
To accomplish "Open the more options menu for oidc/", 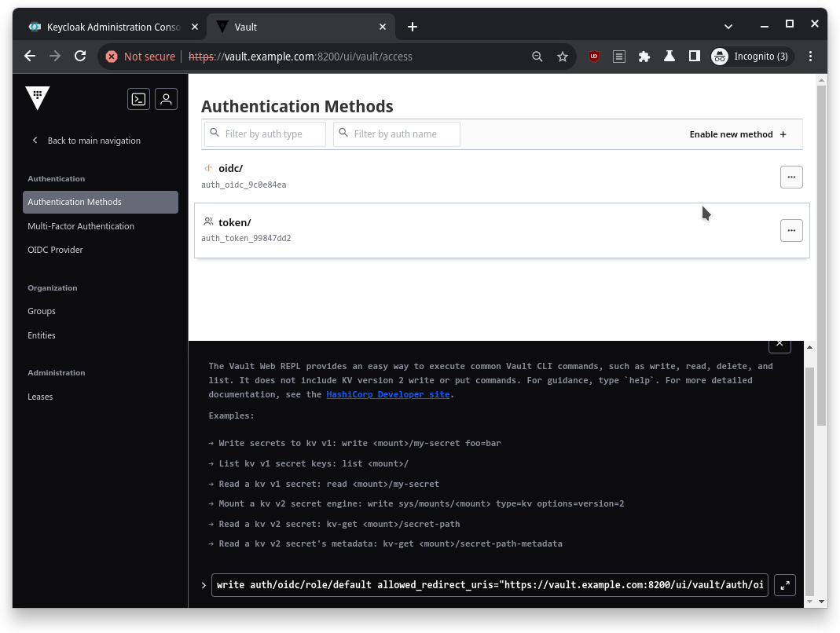I will [791, 177].
